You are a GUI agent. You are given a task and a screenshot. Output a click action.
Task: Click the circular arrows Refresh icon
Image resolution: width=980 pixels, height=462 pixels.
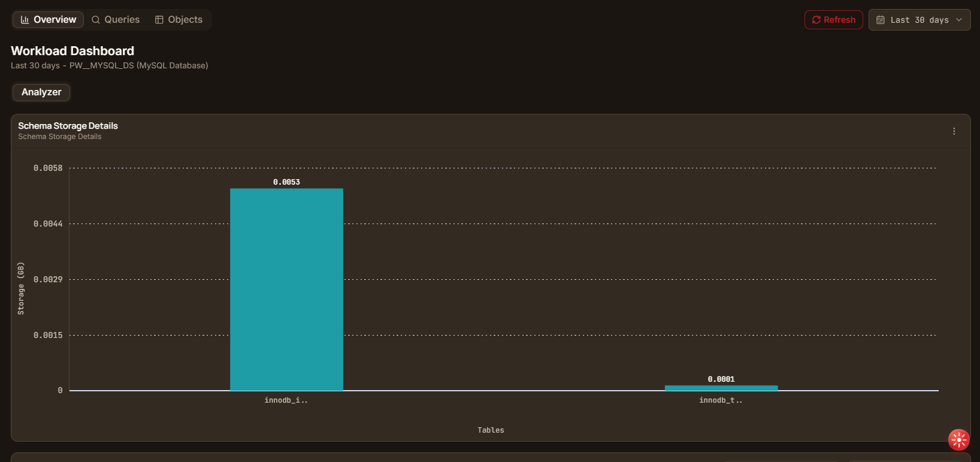point(816,20)
